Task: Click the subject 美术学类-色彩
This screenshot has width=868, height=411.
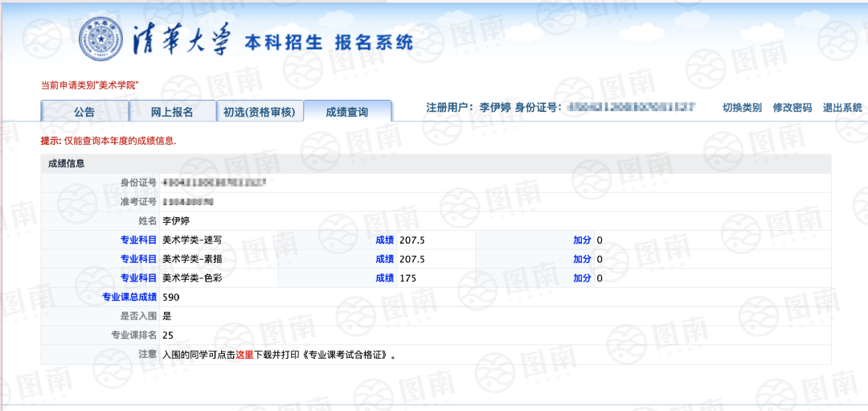Action: point(193,278)
